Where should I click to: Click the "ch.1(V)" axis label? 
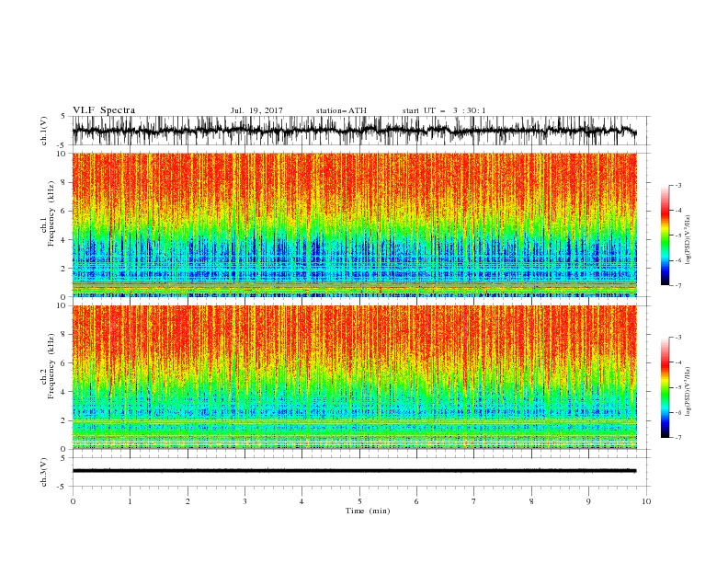(44, 131)
